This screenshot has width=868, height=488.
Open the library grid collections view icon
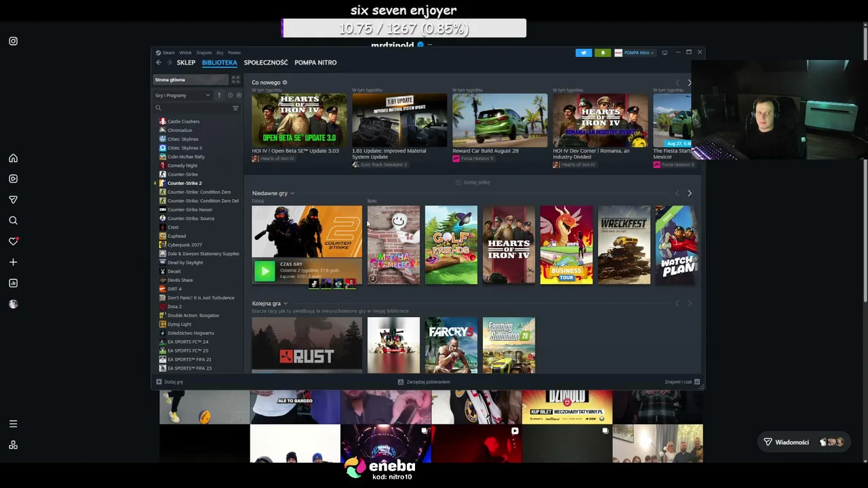click(235, 79)
